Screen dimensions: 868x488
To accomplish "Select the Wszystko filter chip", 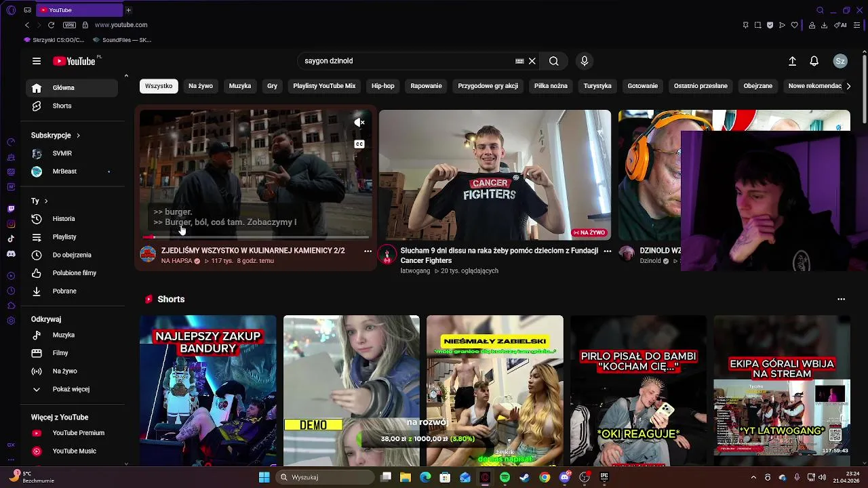I will pyautogui.click(x=159, y=86).
